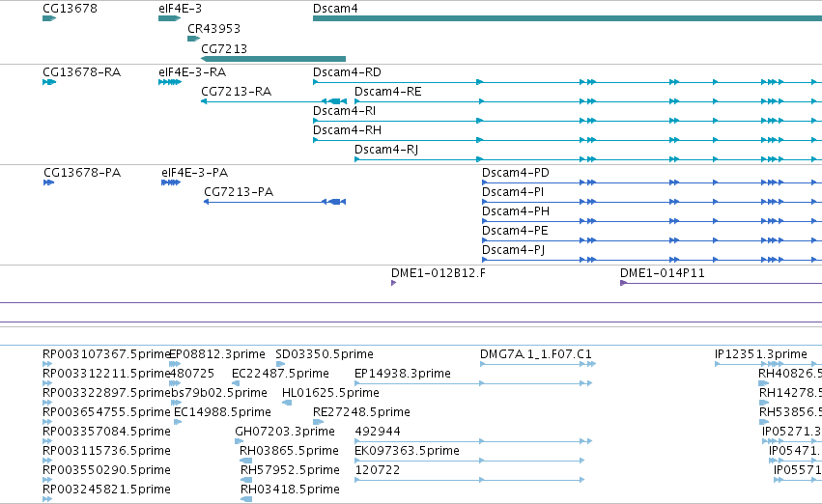Select the CG7213 gene bar
Screen dimensions: 822x504
click(x=273, y=59)
